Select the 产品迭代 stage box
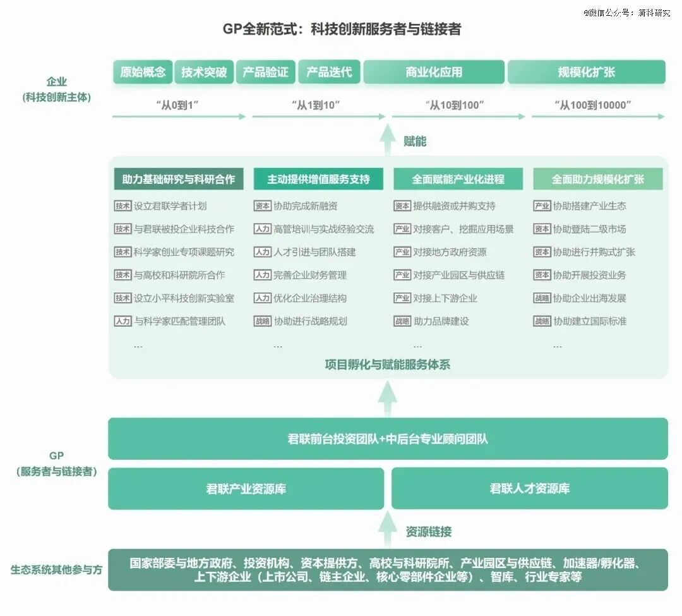The height and width of the screenshot is (616, 682). click(329, 72)
